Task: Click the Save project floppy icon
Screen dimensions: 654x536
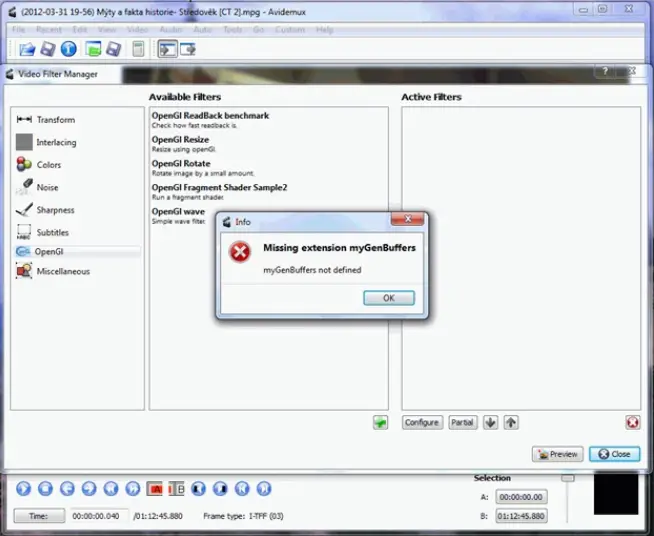Action: 113,49
